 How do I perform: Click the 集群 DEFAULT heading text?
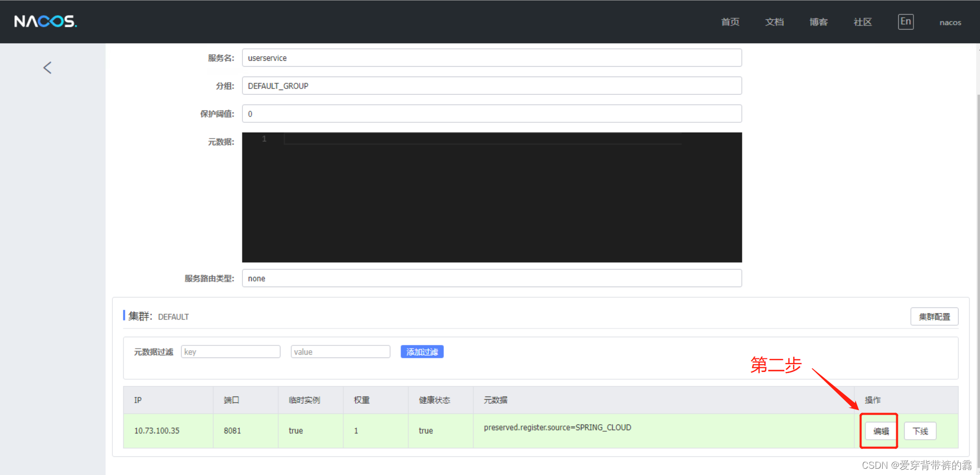click(x=159, y=316)
